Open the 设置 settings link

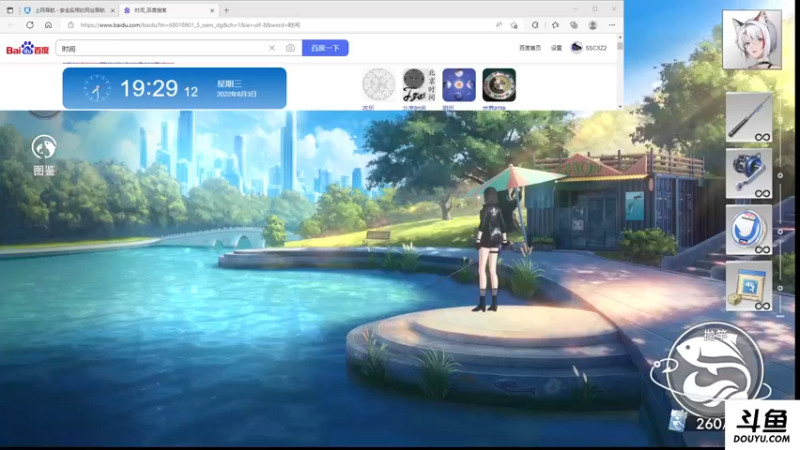(x=556, y=48)
